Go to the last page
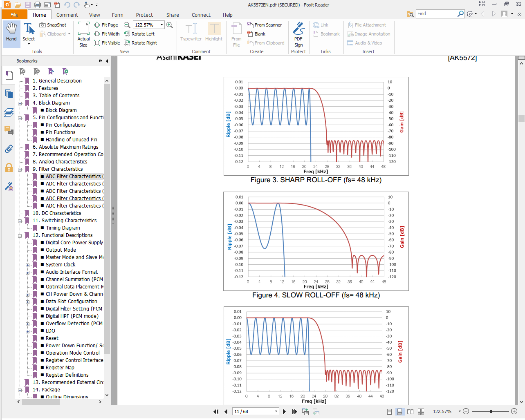This screenshot has width=525, height=420. pyautogui.click(x=294, y=411)
